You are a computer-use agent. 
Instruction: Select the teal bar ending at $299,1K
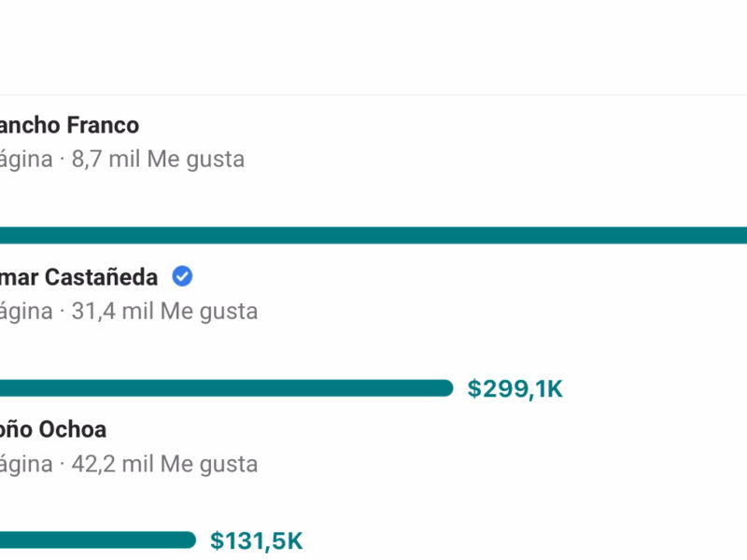pyautogui.click(x=224, y=388)
